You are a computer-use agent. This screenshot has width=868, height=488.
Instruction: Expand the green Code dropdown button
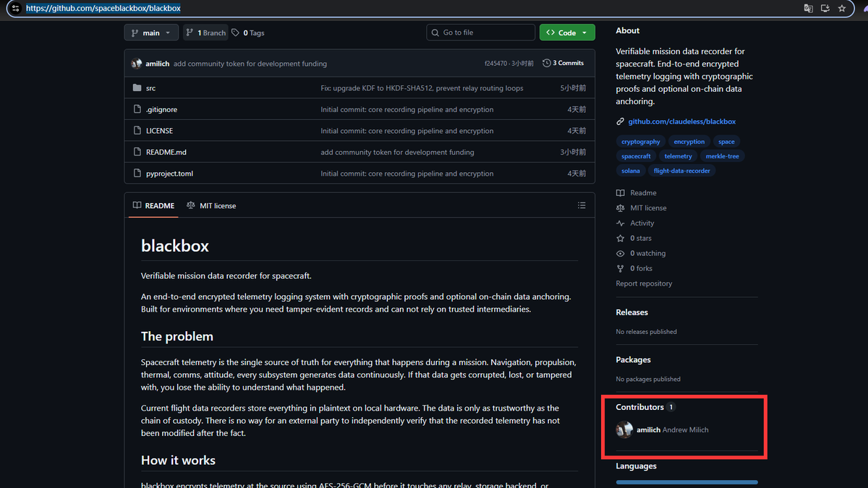point(567,33)
